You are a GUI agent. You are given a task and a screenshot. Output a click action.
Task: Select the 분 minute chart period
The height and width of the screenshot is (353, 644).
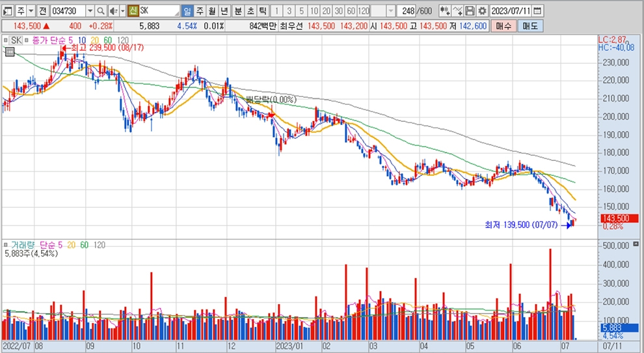coord(237,11)
